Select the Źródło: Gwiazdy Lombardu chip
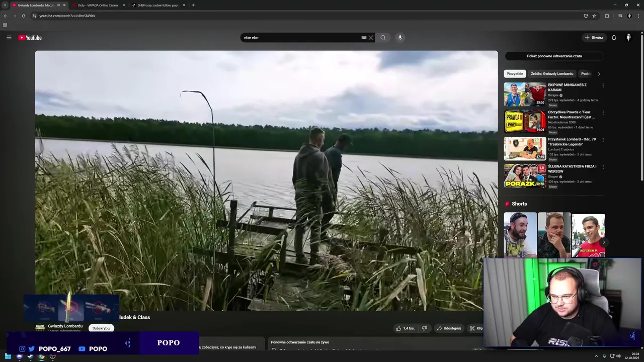The image size is (644, 362). pyautogui.click(x=552, y=74)
